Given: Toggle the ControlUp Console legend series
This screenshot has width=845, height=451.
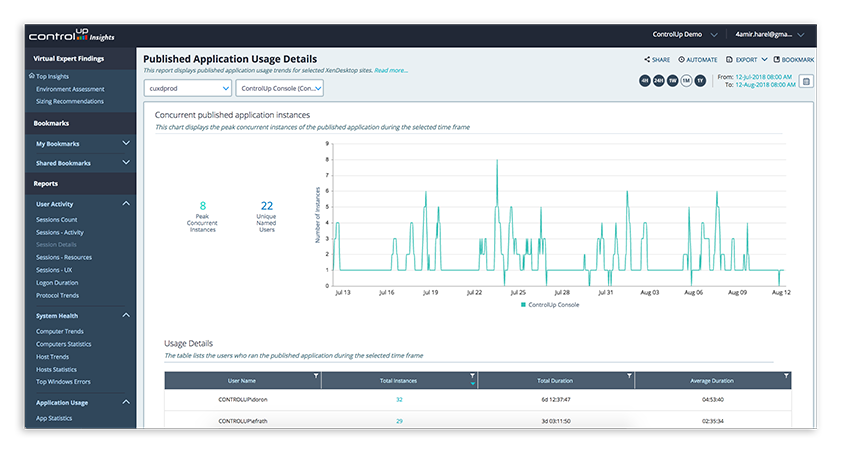Looking at the screenshot, I should (550, 305).
